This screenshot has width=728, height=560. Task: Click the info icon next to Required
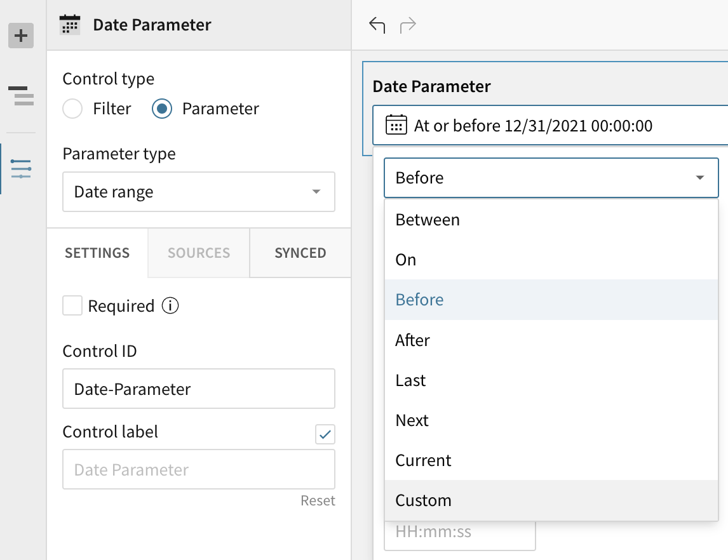[172, 305]
